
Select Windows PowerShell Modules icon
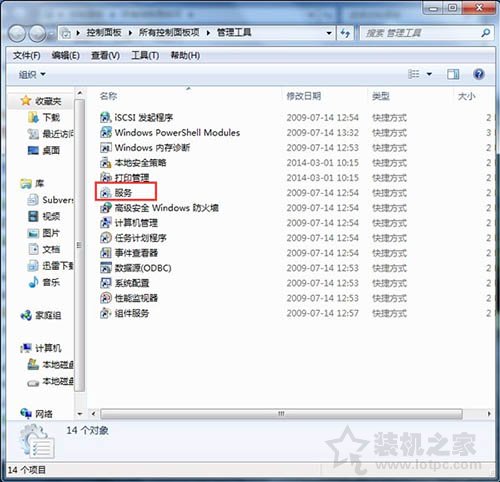pos(105,132)
